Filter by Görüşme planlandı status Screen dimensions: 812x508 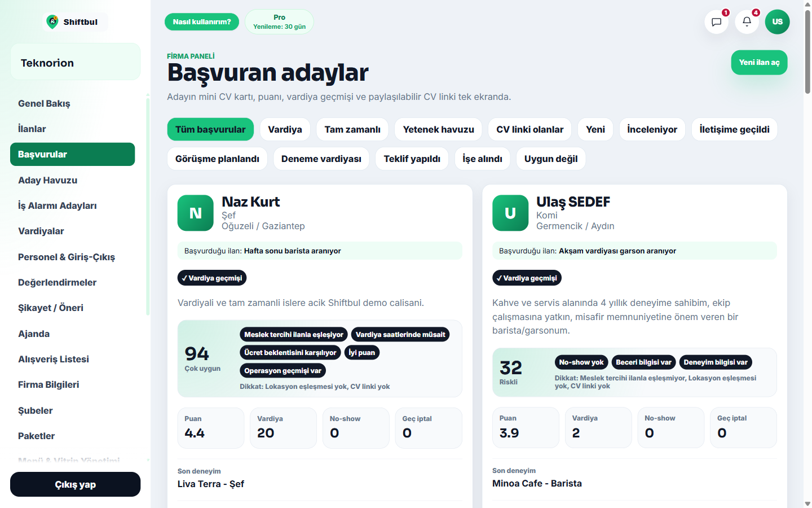217,159
